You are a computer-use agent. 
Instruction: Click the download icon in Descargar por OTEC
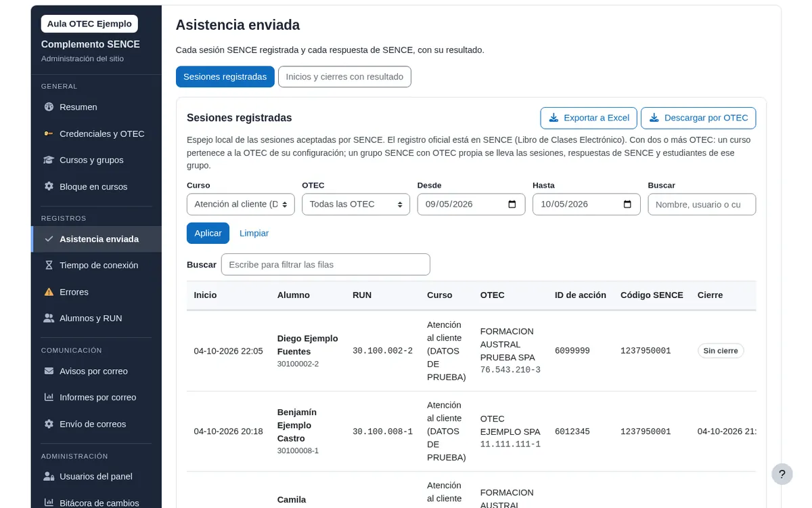tap(654, 118)
